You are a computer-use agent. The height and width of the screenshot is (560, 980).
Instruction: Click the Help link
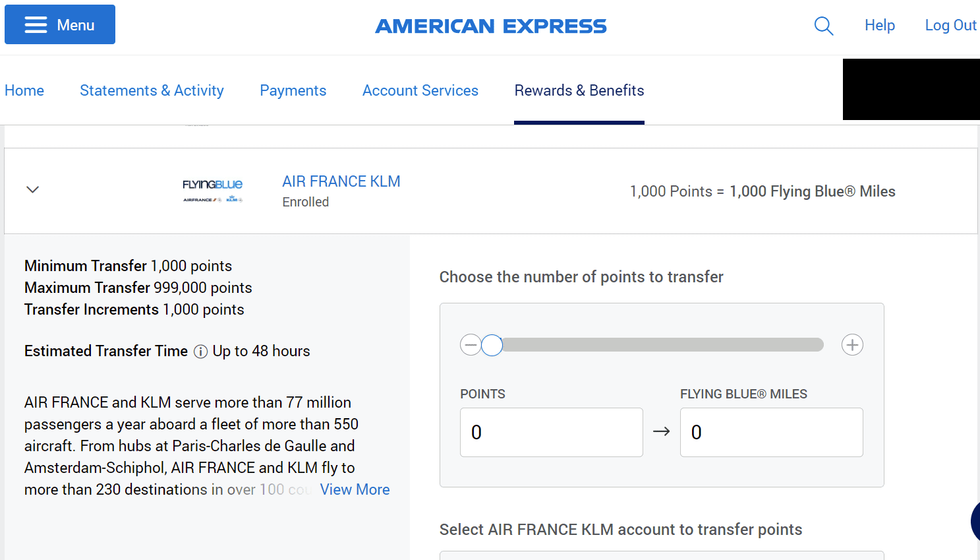click(x=879, y=25)
